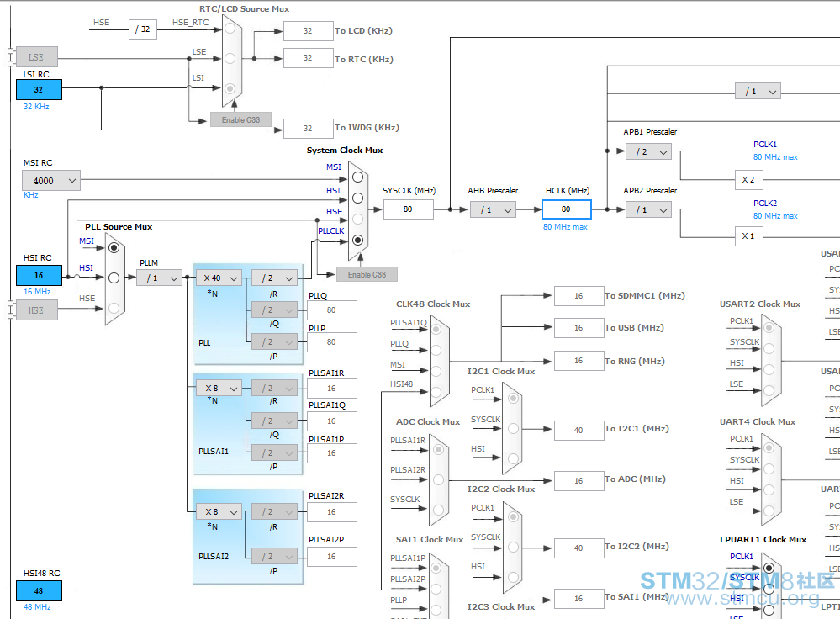Open the PLL /P divider dropdown
This screenshot has height=619, width=840.
pyautogui.click(x=274, y=342)
